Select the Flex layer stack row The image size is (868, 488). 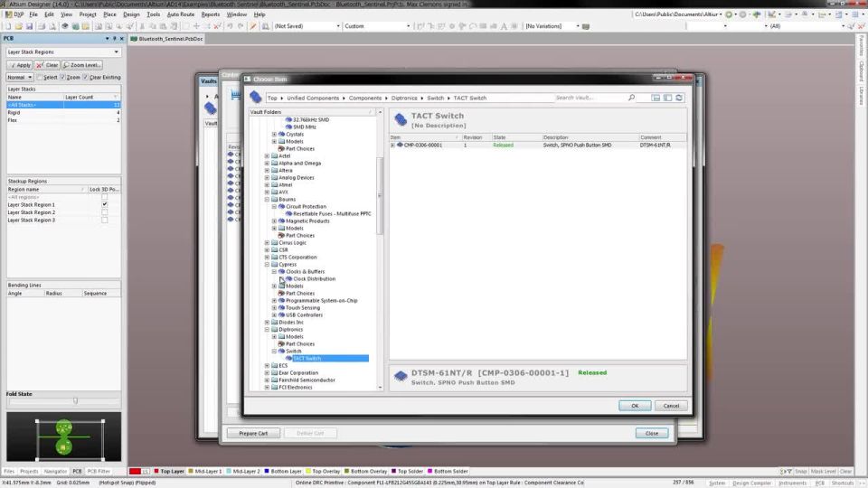[x=63, y=120]
